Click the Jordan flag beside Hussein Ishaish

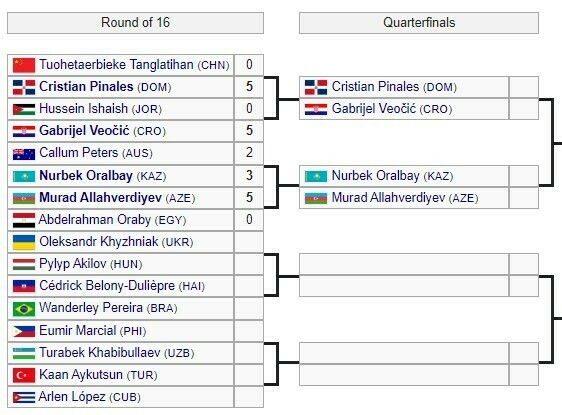coord(24,109)
